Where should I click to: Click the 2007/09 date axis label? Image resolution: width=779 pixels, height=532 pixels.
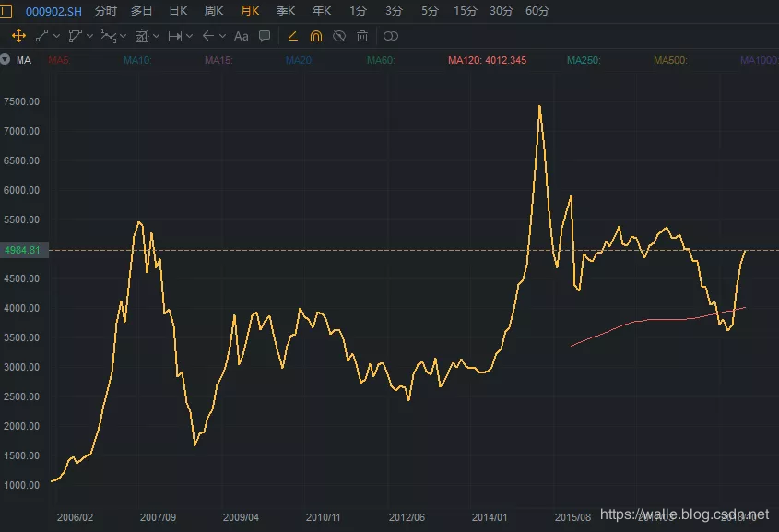coord(158,517)
